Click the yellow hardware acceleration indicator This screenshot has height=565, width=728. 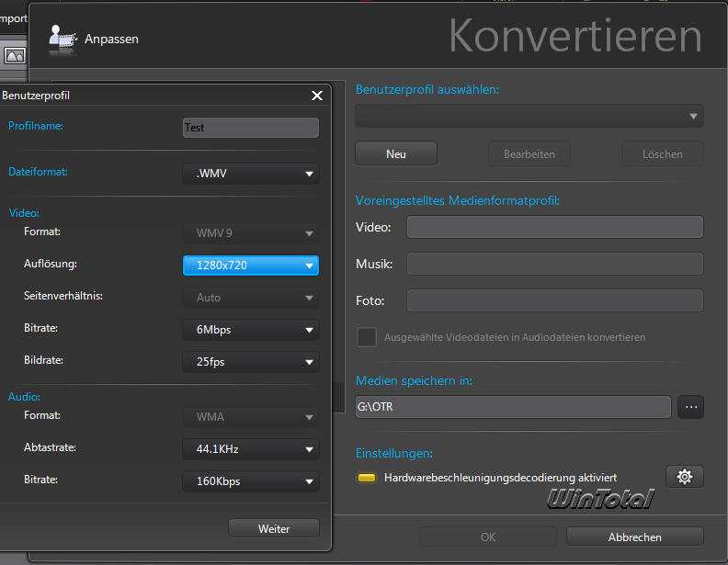point(367,478)
